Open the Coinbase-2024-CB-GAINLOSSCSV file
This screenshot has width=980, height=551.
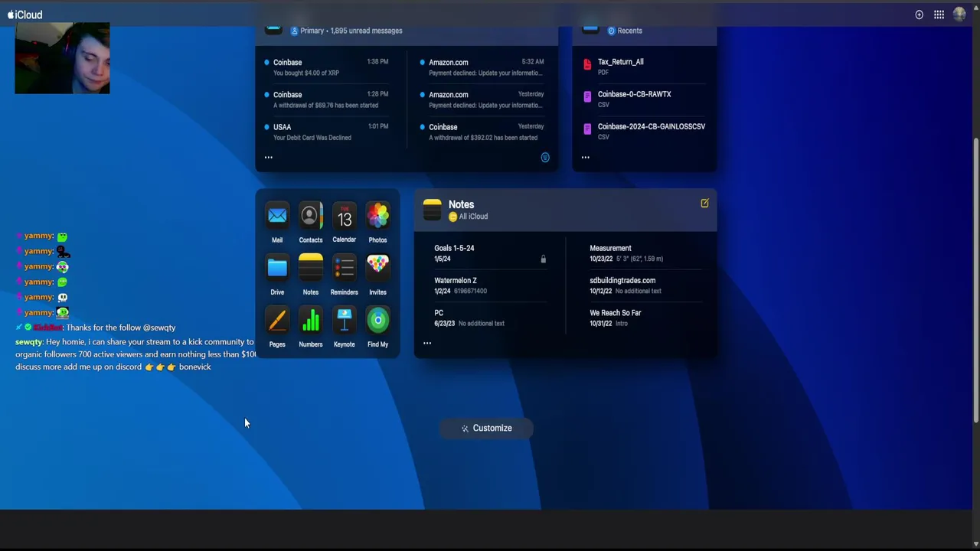[x=645, y=131]
